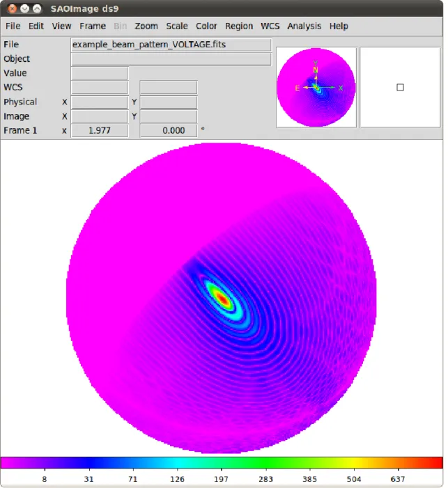Click the first WCS coordinate field

pyautogui.click(x=100, y=88)
